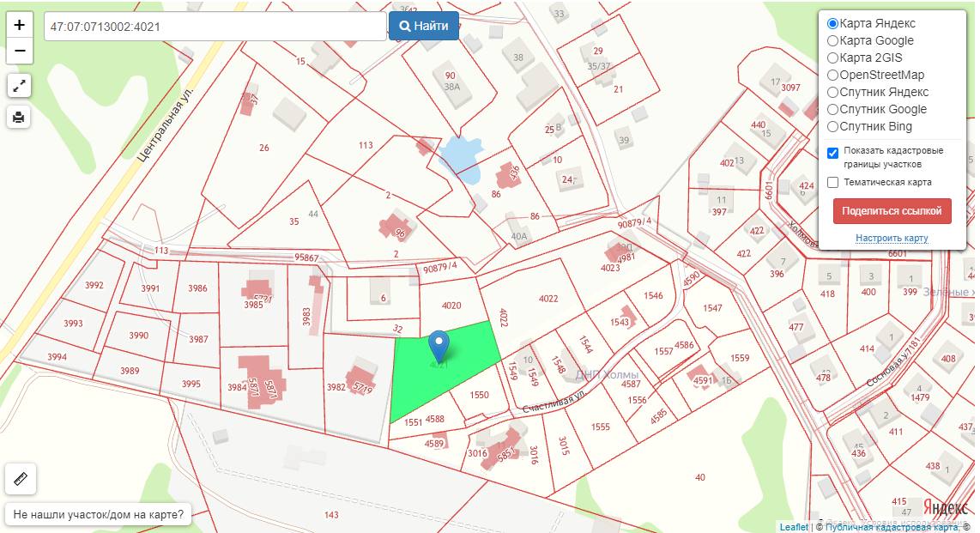
Task: Click parcel number 1546
Action: click(653, 295)
